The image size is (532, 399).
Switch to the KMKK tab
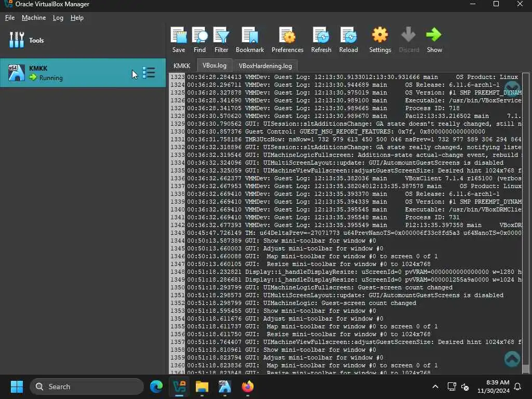coord(182,66)
